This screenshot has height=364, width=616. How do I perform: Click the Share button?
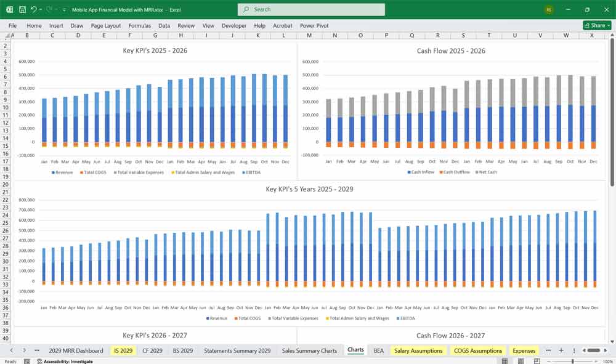[596, 25]
